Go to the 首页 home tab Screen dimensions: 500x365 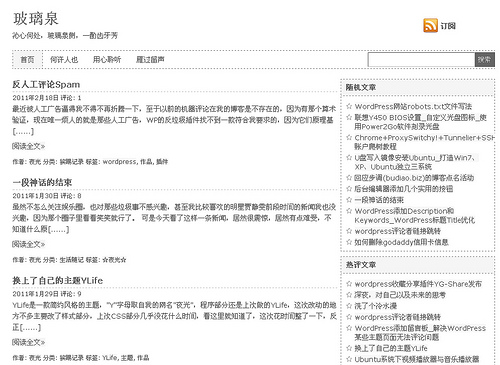(x=27, y=60)
